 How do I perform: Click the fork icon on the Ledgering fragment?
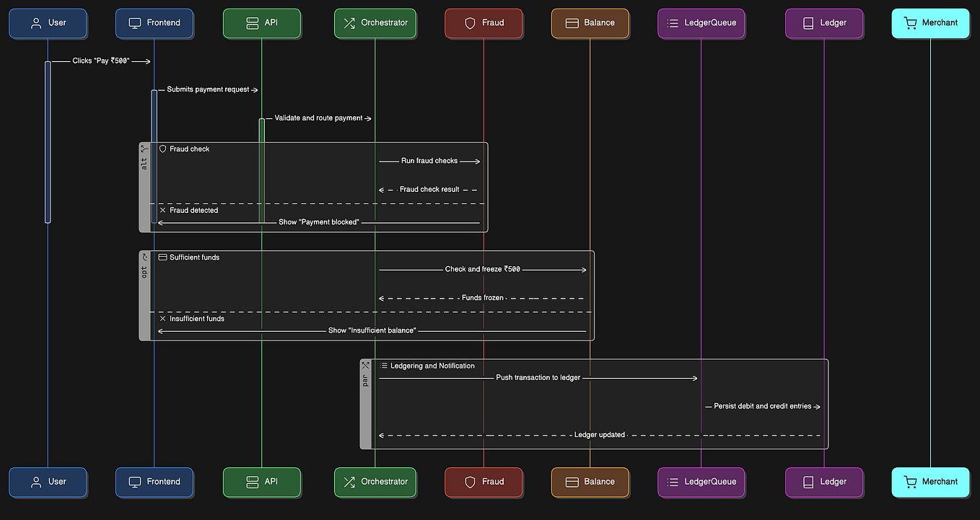pyautogui.click(x=367, y=364)
